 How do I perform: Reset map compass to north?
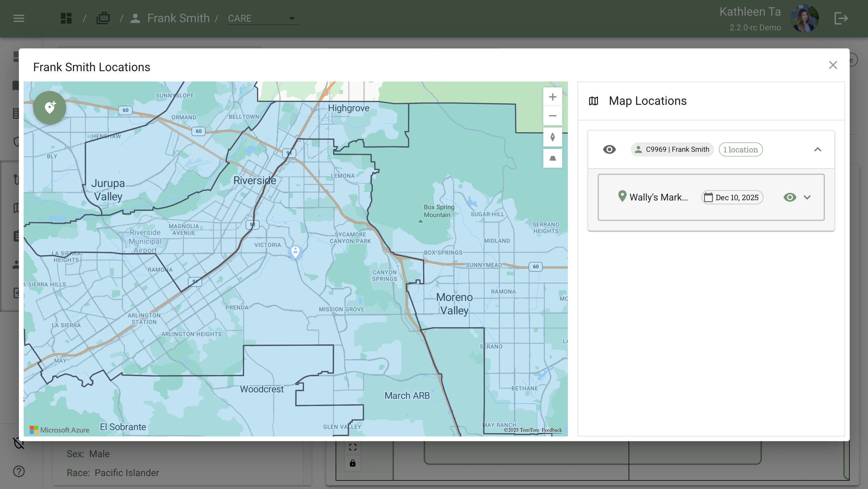552,137
